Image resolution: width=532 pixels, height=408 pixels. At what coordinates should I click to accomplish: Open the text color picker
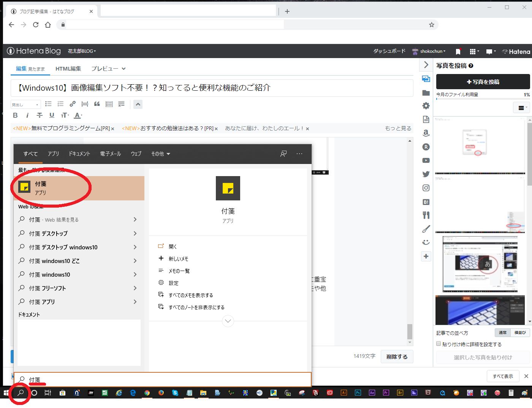[78, 115]
